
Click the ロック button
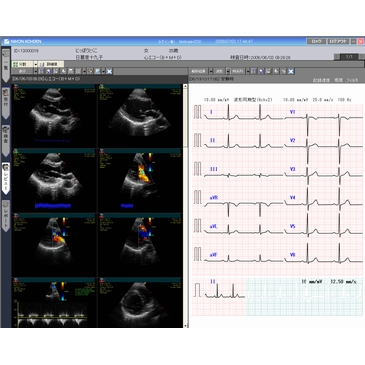pos(316,41)
